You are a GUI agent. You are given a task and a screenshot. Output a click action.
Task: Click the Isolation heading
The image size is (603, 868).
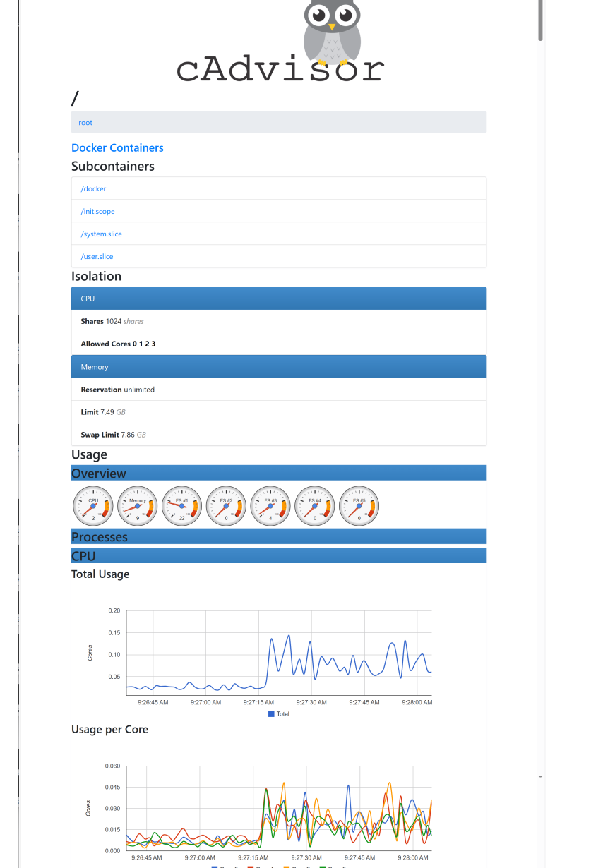(x=96, y=277)
